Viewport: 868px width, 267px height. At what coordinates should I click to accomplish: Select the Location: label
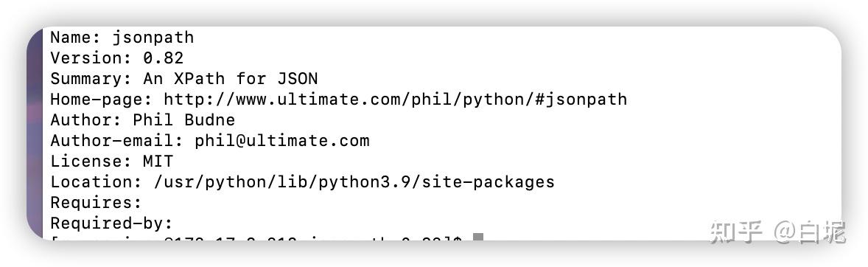pos(97,181)
